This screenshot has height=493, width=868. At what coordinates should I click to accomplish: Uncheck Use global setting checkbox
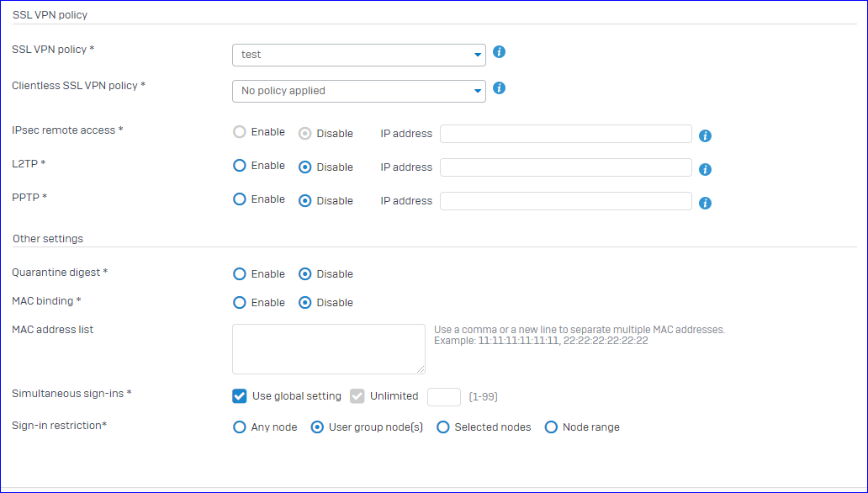tap(239, 396)
